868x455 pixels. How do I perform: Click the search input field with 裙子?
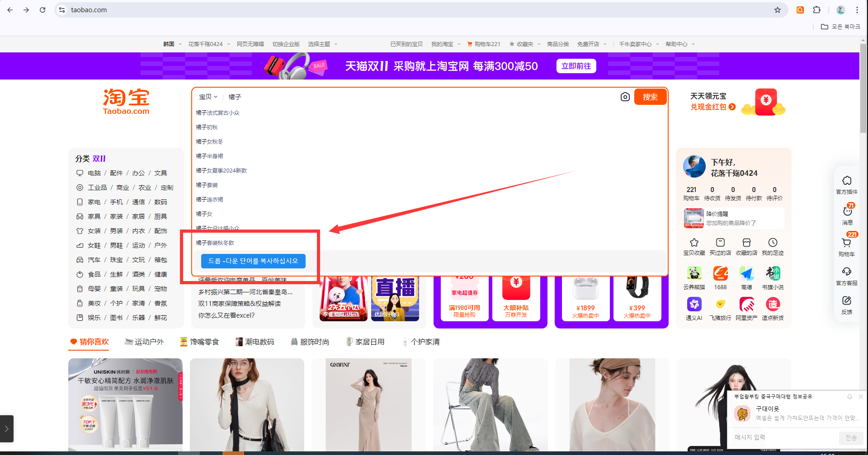[420, 97]
